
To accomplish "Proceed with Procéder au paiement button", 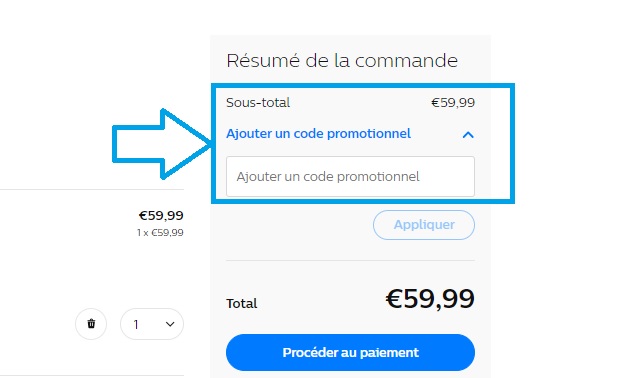I will coord(350,353).
